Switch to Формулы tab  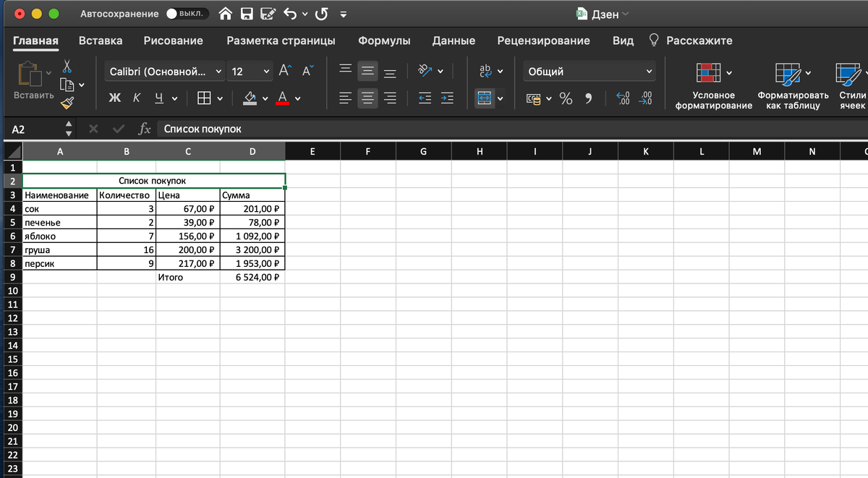[x=384, y=41]
